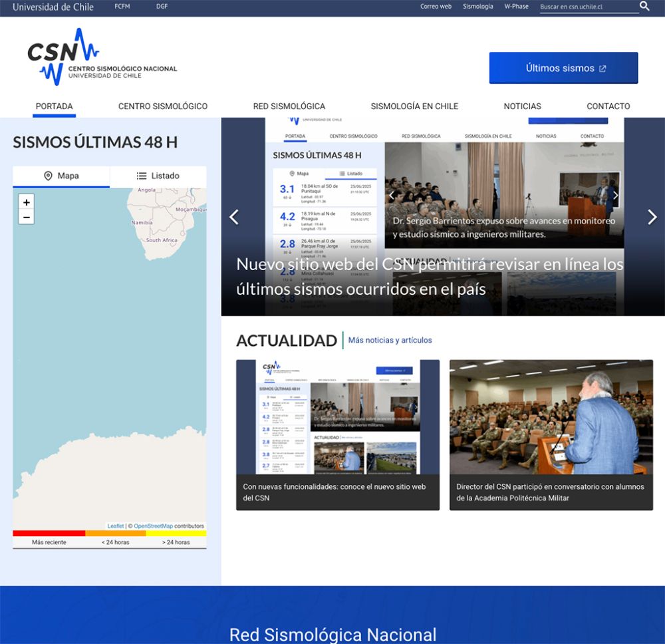Advance to next carousel slide
The image size is (665, 644).
coord(652,217)
